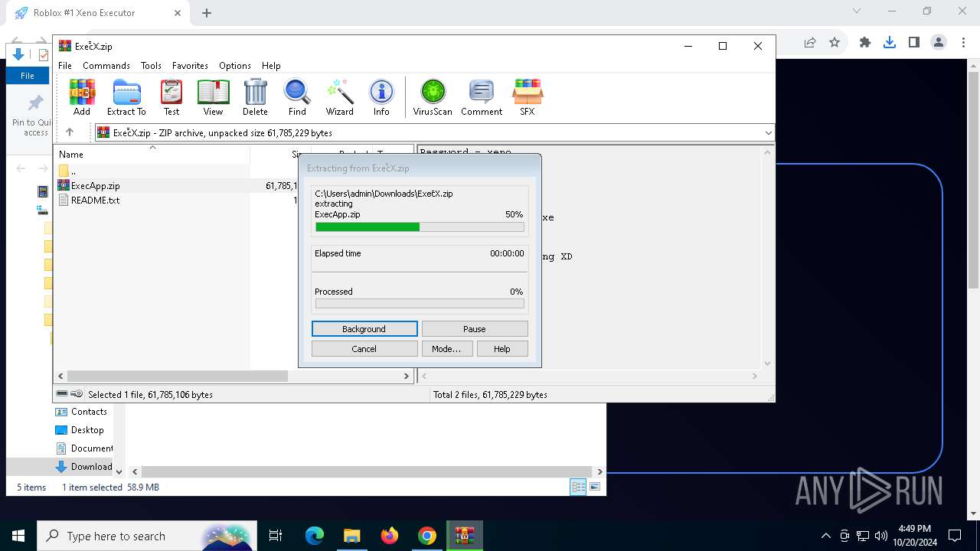Close the Roblox #1 Xeno Executor tab

pos(178,13)
